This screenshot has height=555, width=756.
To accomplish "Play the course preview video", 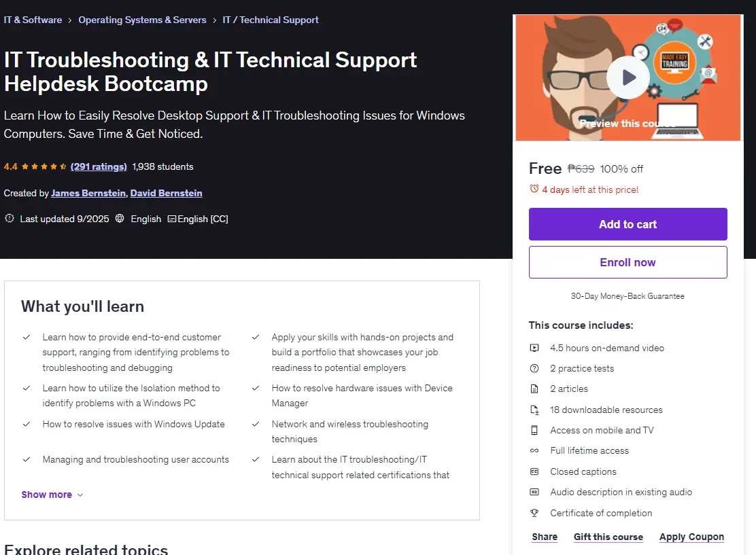I will pyautogui.click(x=628, y=77).
